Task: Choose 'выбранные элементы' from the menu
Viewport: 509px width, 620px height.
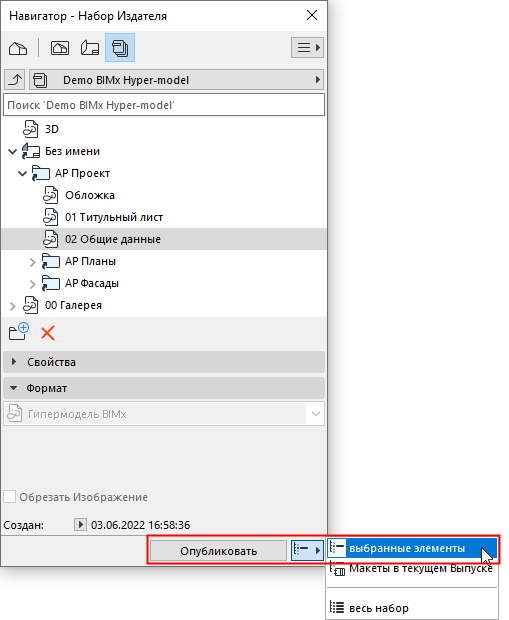Action: click(x=412, y=548)
